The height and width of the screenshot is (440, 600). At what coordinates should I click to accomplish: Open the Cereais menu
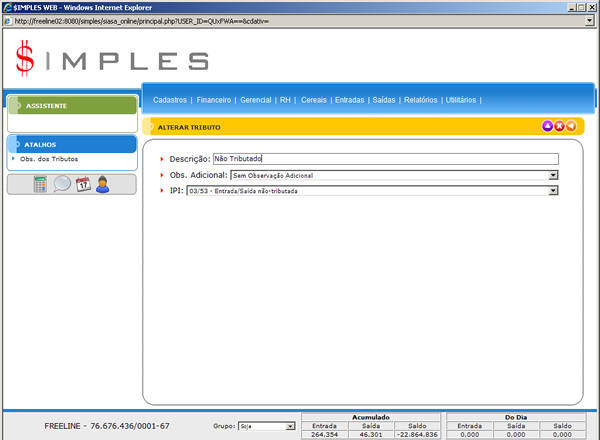[x=314, y=100]
